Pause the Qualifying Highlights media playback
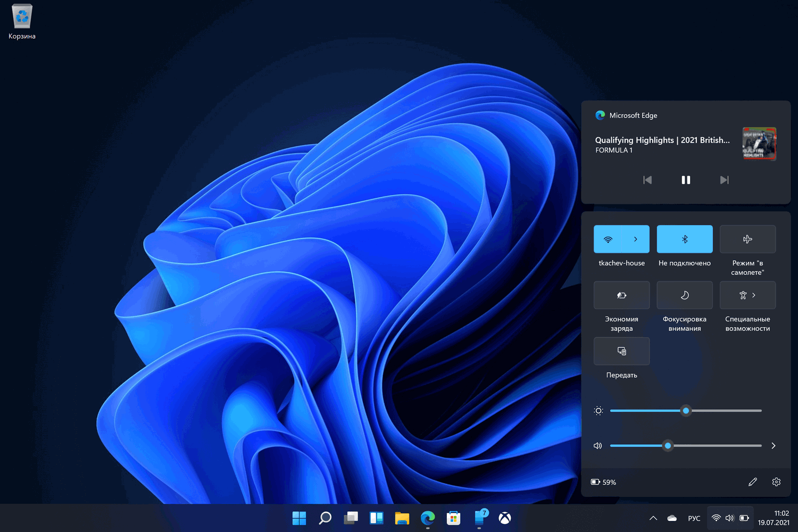Viewport: 798px width, 532px height. point(686,180)
